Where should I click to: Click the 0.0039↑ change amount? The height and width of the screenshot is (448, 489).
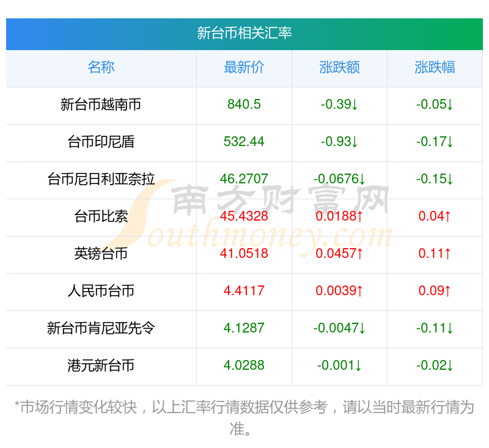(x=339, y=291)
